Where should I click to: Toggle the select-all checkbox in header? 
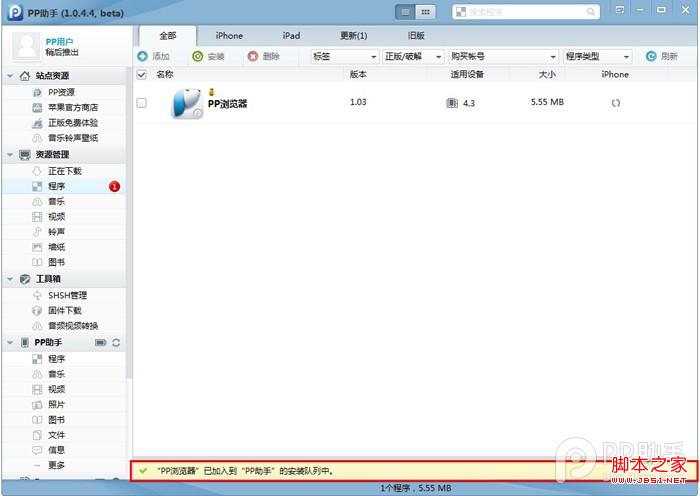click(142, 75)
